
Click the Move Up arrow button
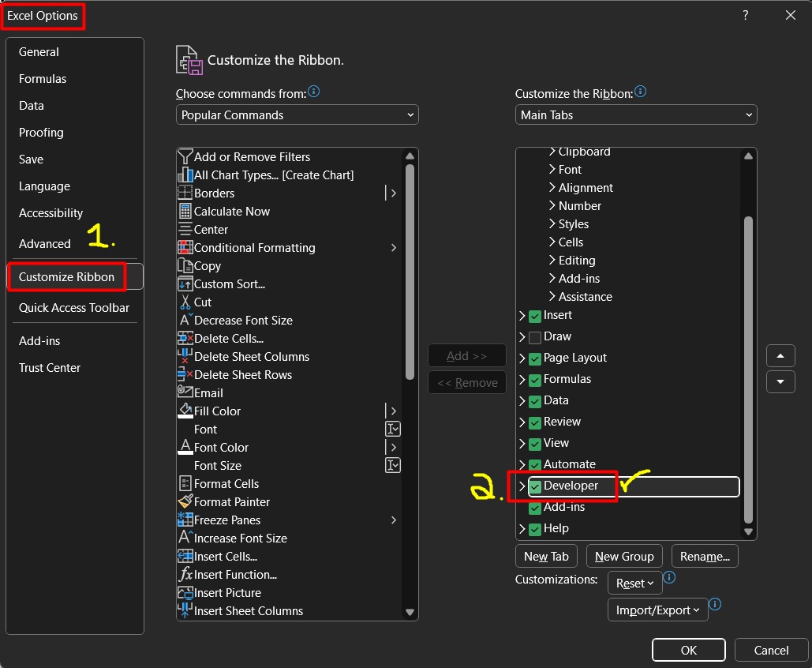tap(780, 356)
